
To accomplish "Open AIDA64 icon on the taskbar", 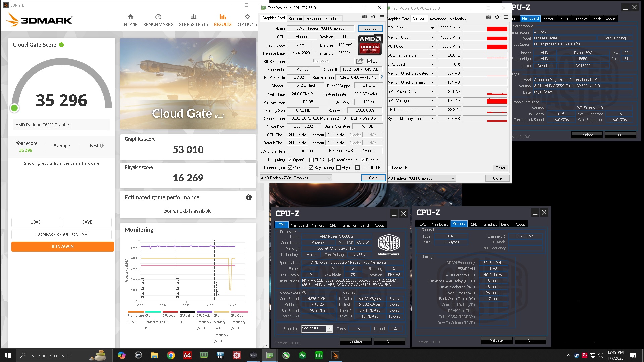I will point(187,355).
